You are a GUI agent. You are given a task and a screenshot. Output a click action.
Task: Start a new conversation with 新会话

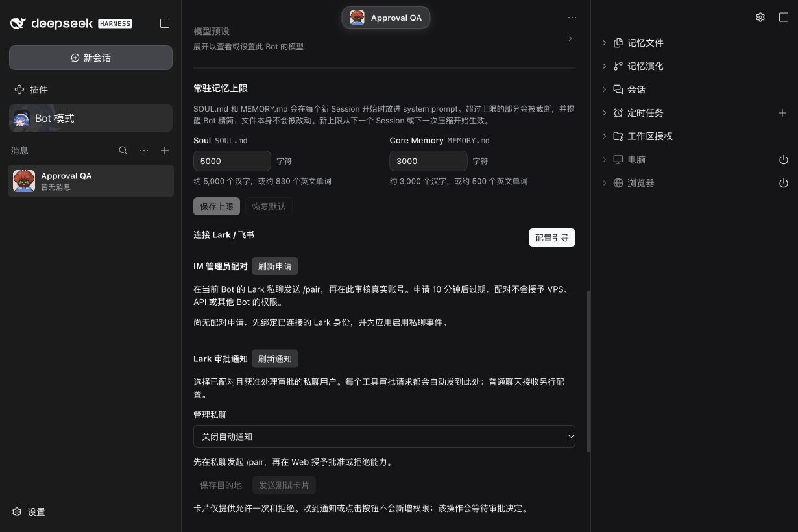click(x=91, y=58)
